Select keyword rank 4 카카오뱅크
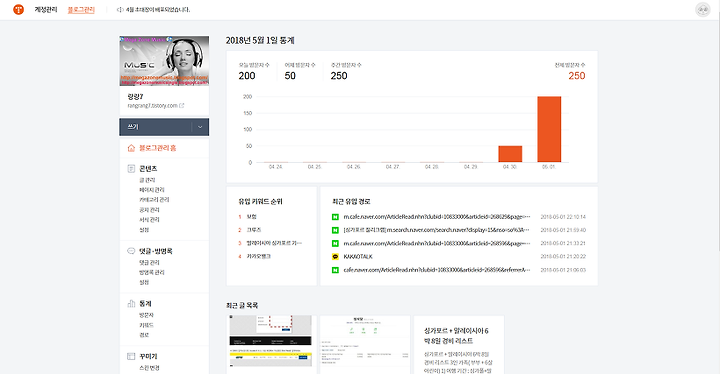The height and width of the screenshot is (374, 720). [259, 256]
